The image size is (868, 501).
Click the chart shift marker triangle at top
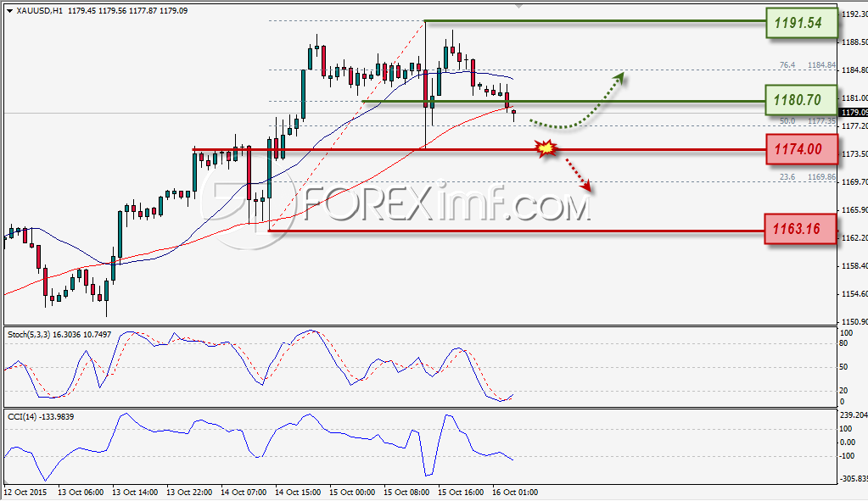pyautogui.click(x=518, y=6)
